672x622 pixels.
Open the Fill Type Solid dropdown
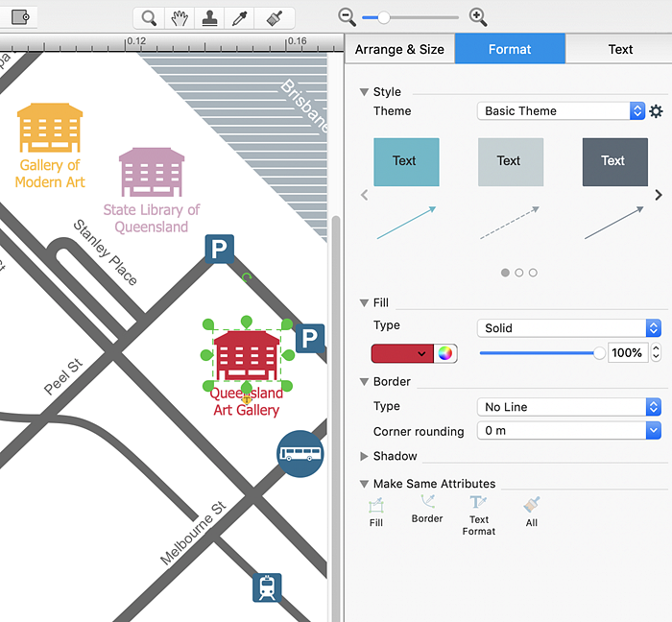click(568, 328)
